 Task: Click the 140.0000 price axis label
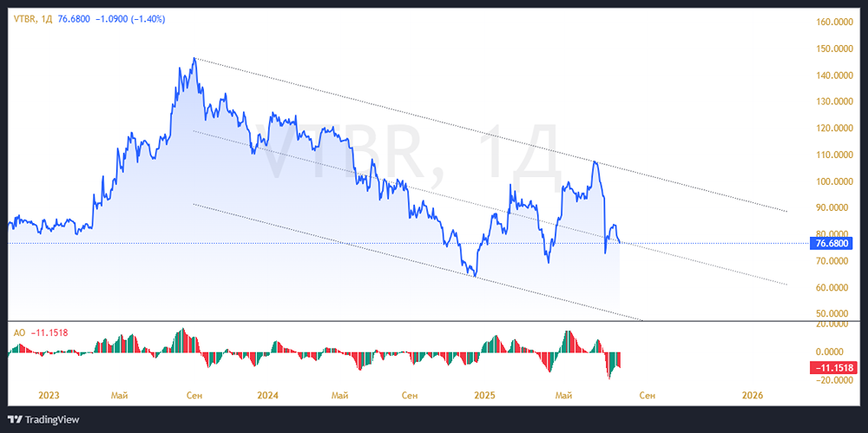[x=835, y=75]
